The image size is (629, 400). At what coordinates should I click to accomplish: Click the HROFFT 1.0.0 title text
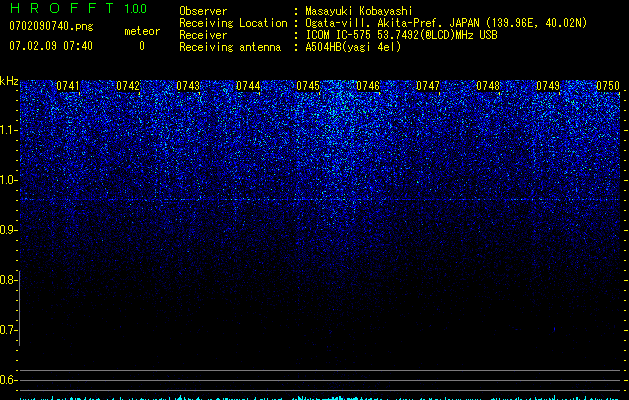pyautogui.click(x=78, y=8)
